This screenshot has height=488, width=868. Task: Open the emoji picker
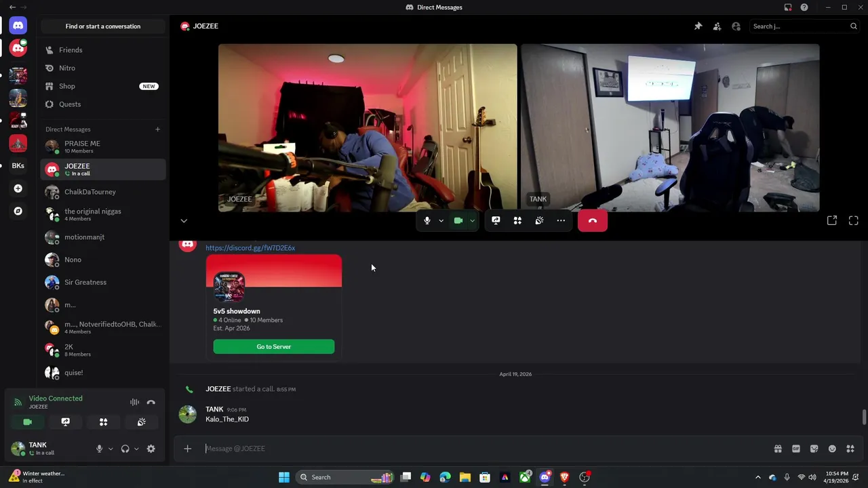tap(832, 449)
